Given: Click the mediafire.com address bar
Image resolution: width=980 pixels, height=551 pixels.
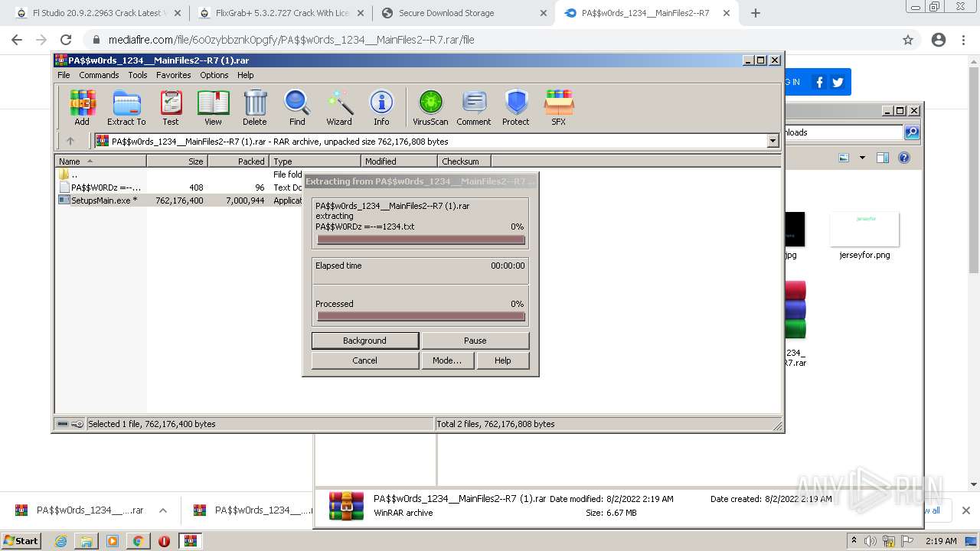Looking at the screenshot, I should (x=490, y=40).
